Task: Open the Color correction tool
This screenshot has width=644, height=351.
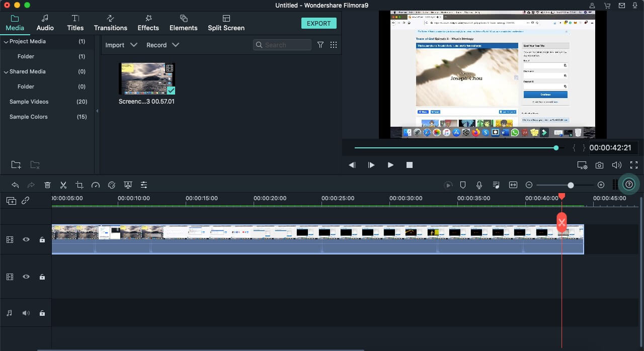Action: pyautogui.click(x=112, y=185)
